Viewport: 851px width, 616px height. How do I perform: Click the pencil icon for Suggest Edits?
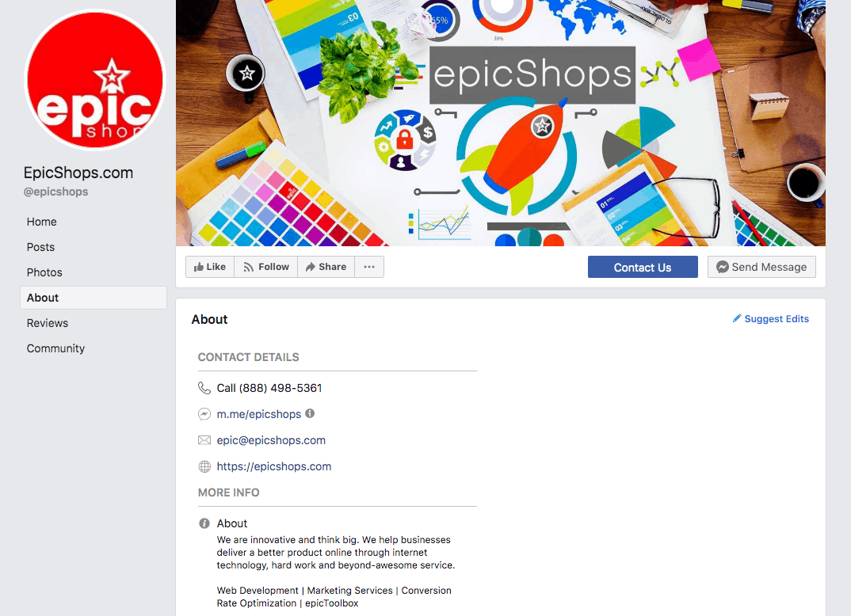(x=736, y=318)
